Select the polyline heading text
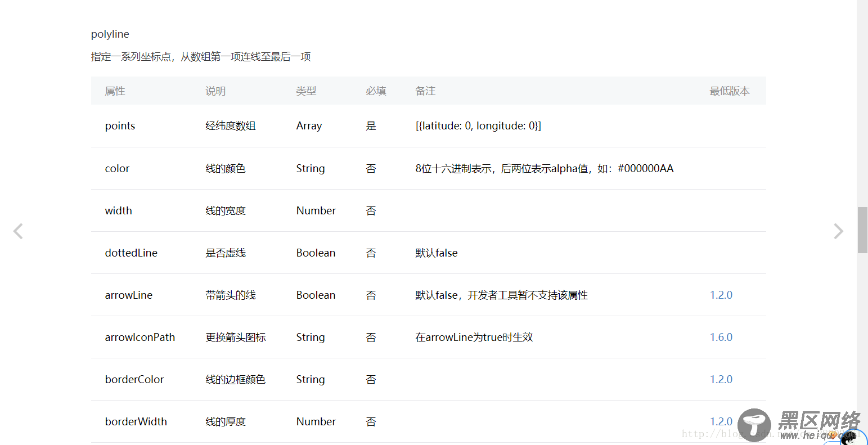Screen dimensions: 868x445 click(110, 34)
